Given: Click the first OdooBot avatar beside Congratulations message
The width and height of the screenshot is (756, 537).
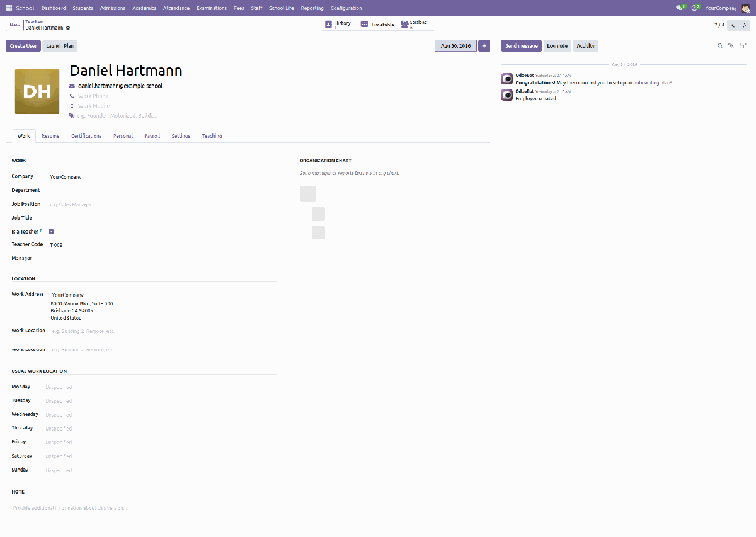Looking at the screenshot, I should click(x=507, y=79).
